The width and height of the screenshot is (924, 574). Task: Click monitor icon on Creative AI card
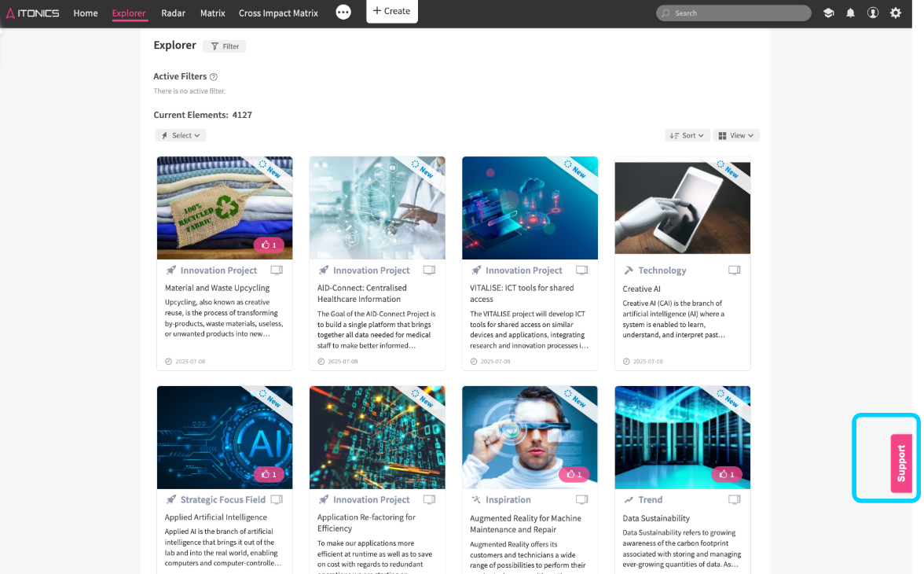click(x=734, y=270)
